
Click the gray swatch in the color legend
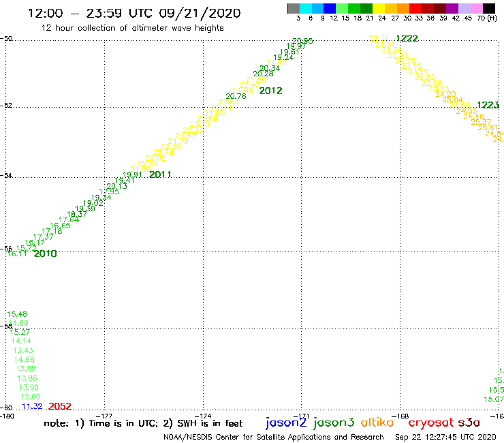(294, 9)
